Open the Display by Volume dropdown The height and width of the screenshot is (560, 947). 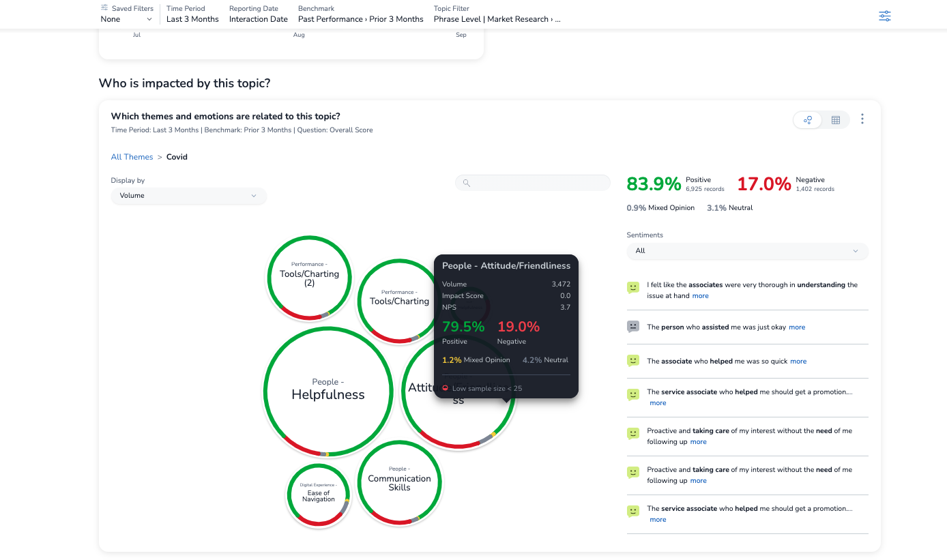point(188,196)
